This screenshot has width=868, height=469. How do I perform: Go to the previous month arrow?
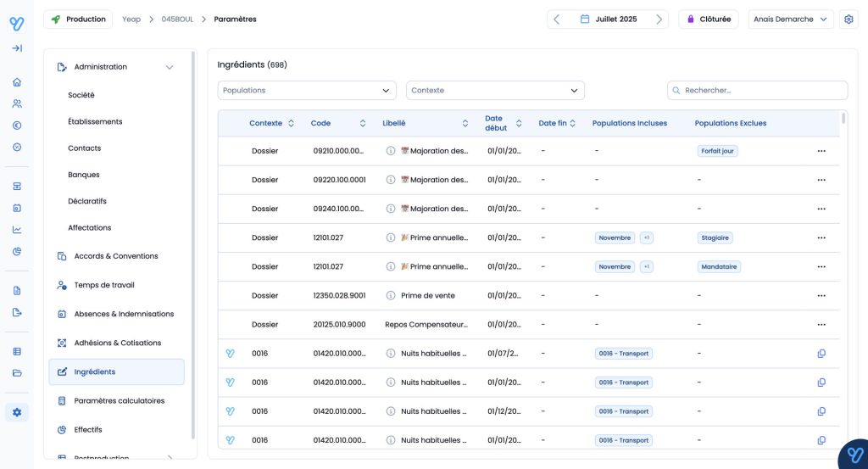pos(557,19)
